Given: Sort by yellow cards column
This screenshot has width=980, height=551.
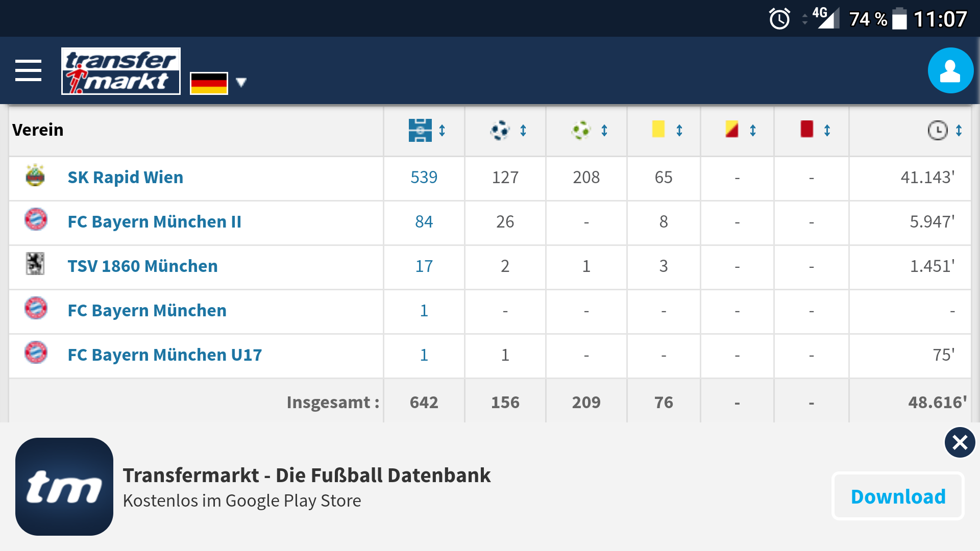Looking at the screenshot, I should click(667, 129).
